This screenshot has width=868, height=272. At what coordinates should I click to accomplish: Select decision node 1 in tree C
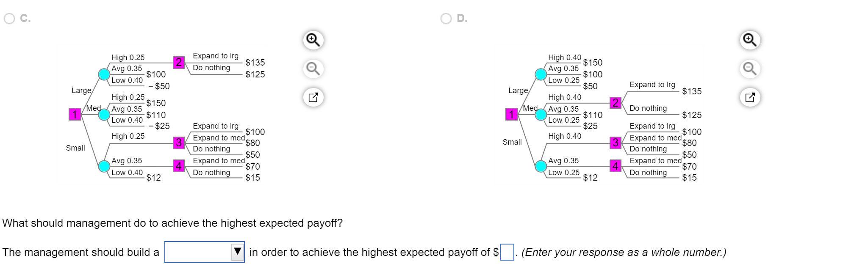[75, 114]
